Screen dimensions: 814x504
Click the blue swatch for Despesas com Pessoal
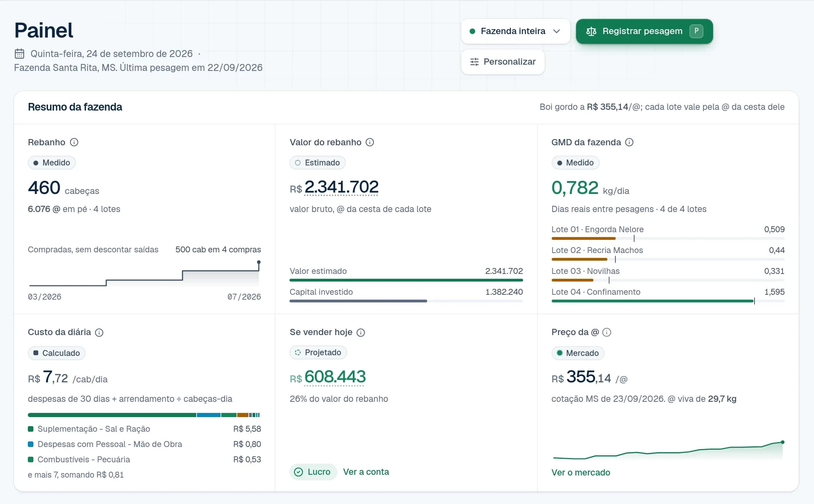31,444
